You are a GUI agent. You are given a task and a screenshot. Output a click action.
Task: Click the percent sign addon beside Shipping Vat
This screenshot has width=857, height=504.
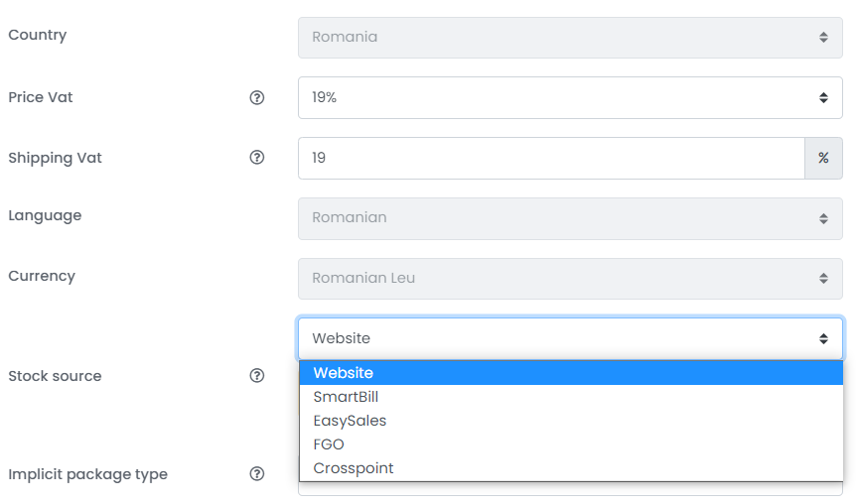pyautogui.click(x=823, y=159)
